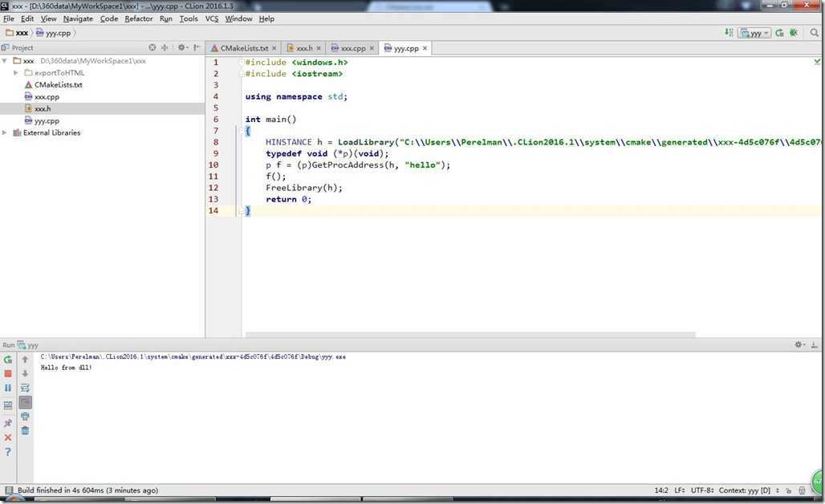Switch to the CMakeLists.txt tab

(x=244, y=48)
